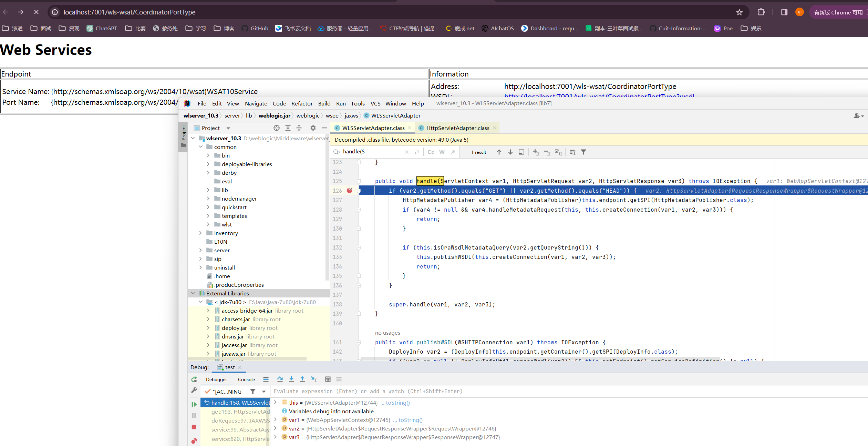Open search filter funnel in editor
Image resolution: width=868 pixels, height=446 pixels.
pyautogui.click(x=583, y=152)
